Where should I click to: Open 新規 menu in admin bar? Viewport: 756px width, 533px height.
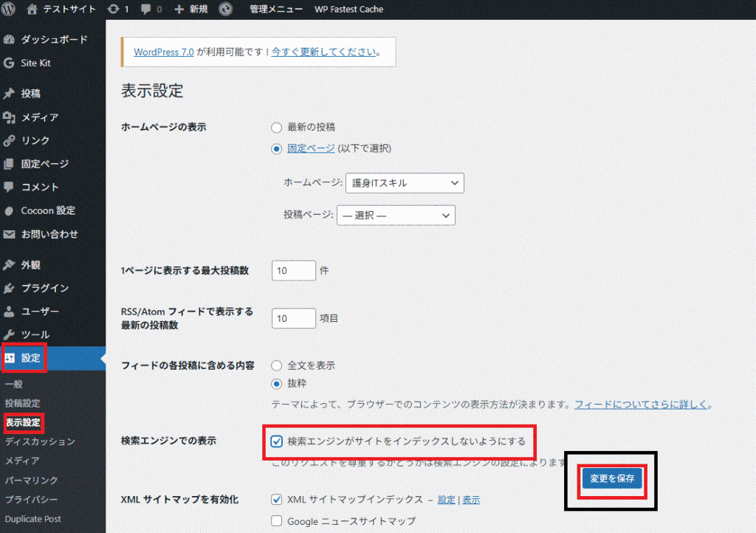(x=198, y=9)
